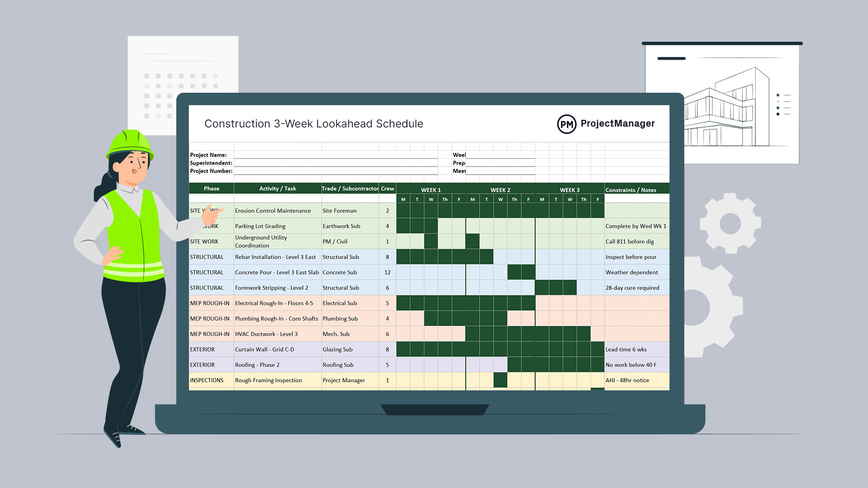Select 'Curtain Wall - Grid C-D' cell
This screenshot has height=488, width=868.
pyautogui.click(x=278, y=350)
